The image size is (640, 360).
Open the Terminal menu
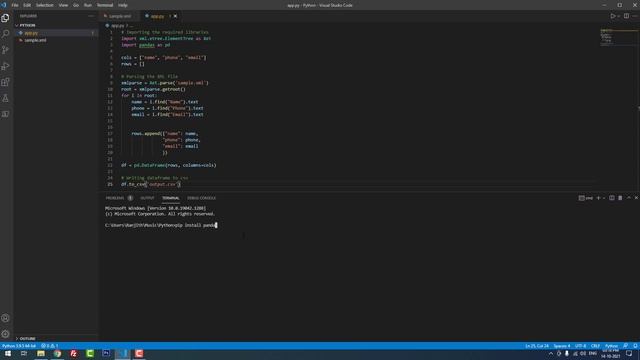coord(105,5)
